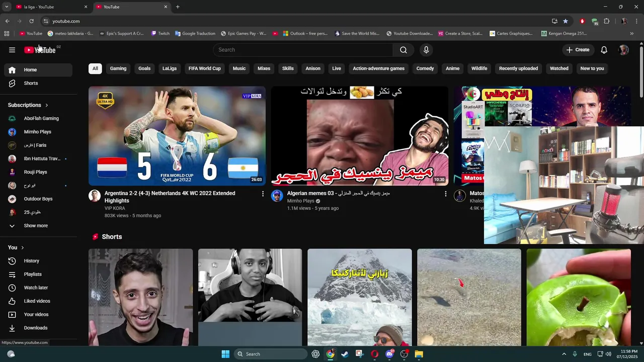Open a new browser tab
The image size is (644, 362).
pos(178,7)
